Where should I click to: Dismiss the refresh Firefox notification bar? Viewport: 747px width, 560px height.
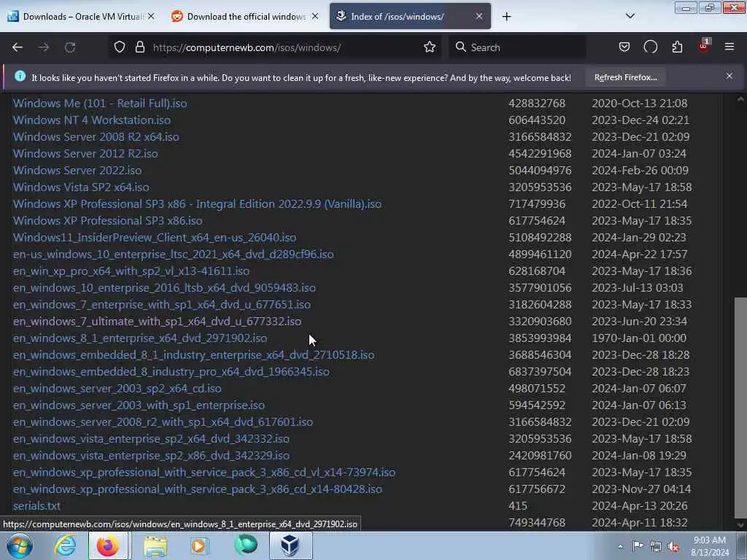tap(729, 76)
